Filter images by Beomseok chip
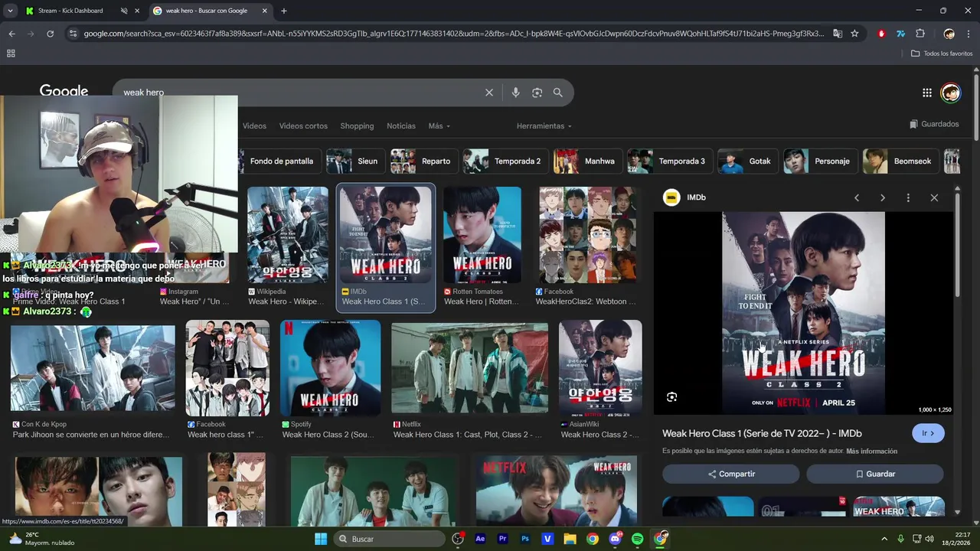 900,161
